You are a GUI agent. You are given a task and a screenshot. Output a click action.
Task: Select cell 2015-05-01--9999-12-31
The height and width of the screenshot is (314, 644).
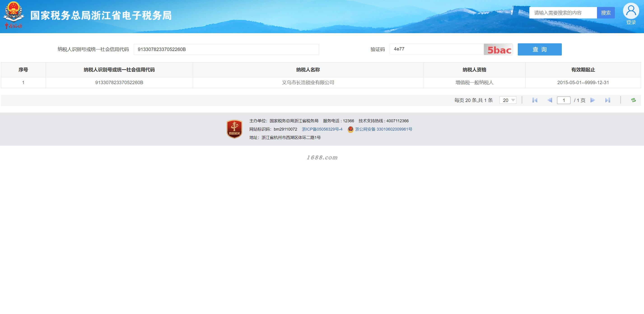click(x=583, y=82)
